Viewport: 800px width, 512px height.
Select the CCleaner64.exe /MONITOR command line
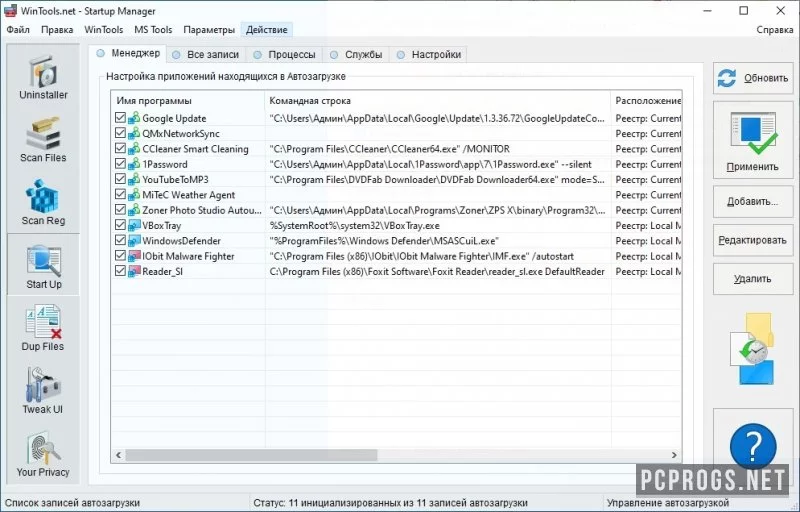pyautogui.click(x=389, y=149)
